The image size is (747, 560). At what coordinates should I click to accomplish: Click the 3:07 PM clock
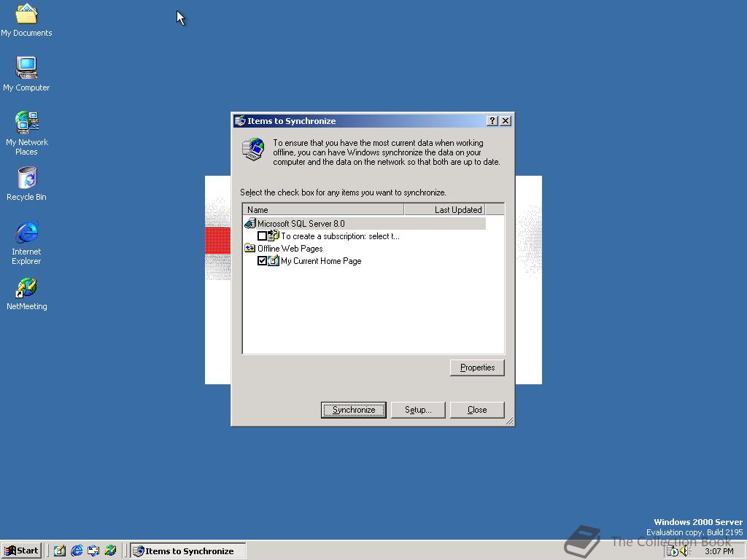tap(719, 551)
